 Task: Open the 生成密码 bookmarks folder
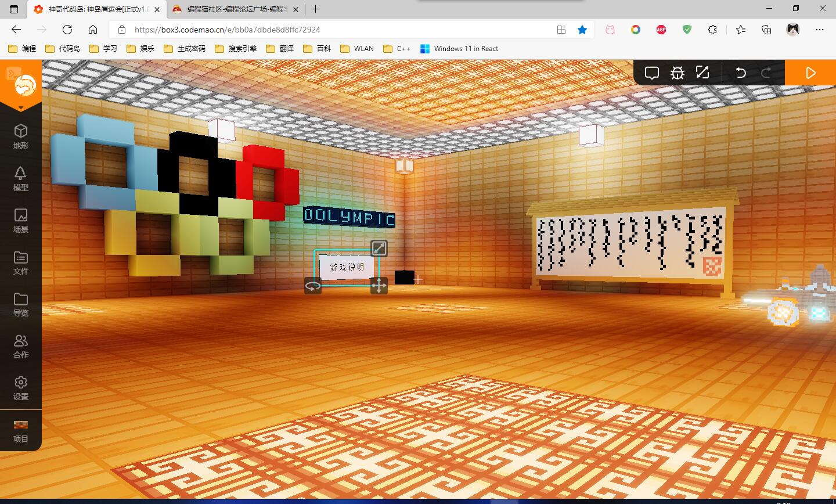click(185, 49)
